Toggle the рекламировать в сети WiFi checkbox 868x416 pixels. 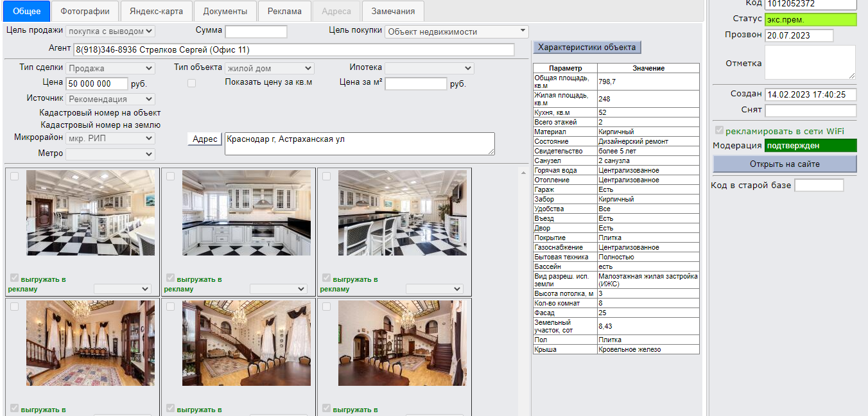(x=719, y=131)
